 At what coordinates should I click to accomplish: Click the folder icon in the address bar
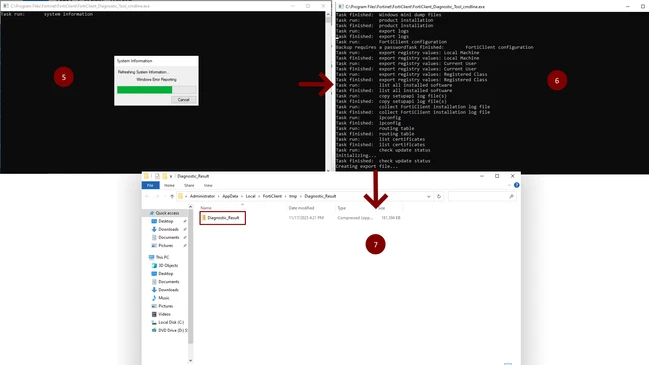tap(180, 196)
